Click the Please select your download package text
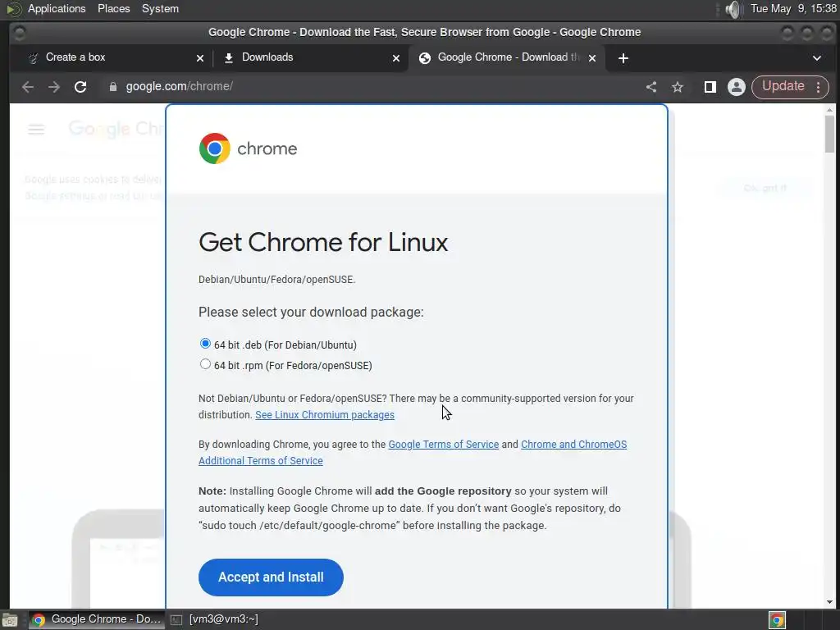The width and height of the screenshot is (840, 630). tap(311, 313)
